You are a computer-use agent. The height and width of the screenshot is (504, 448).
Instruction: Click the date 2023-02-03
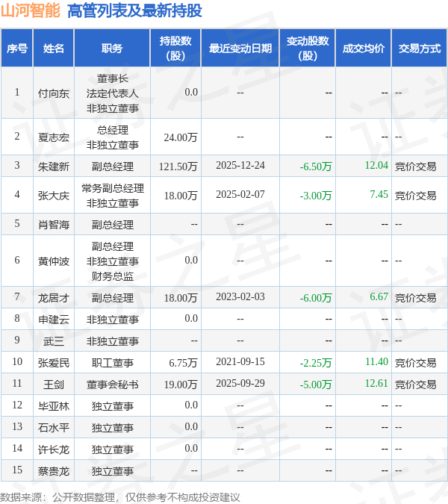(x=240, y=296)
